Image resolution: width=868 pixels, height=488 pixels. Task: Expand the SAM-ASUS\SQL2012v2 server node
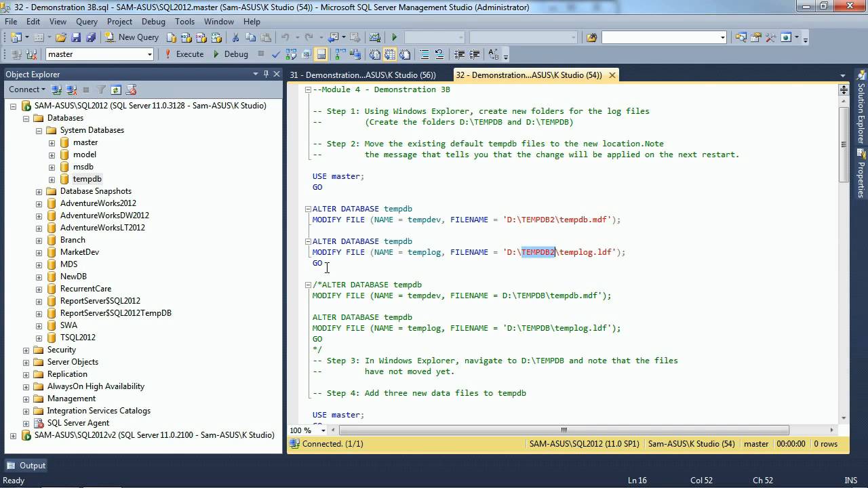tap(13, 435)
